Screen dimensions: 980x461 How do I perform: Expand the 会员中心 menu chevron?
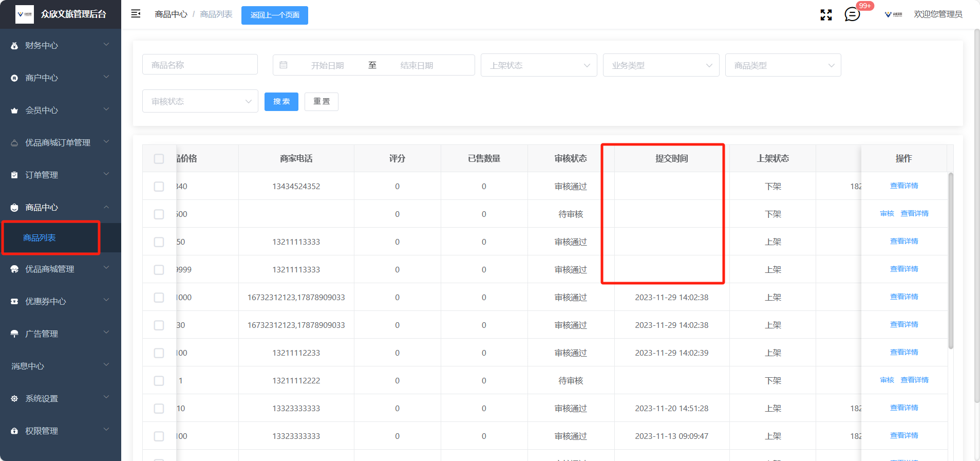(106, 110)
